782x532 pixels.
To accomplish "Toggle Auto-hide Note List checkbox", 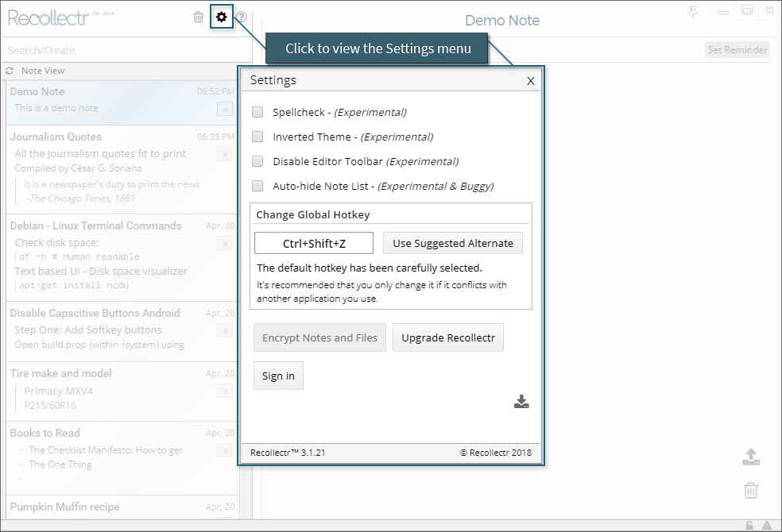I will pos(257,186).
